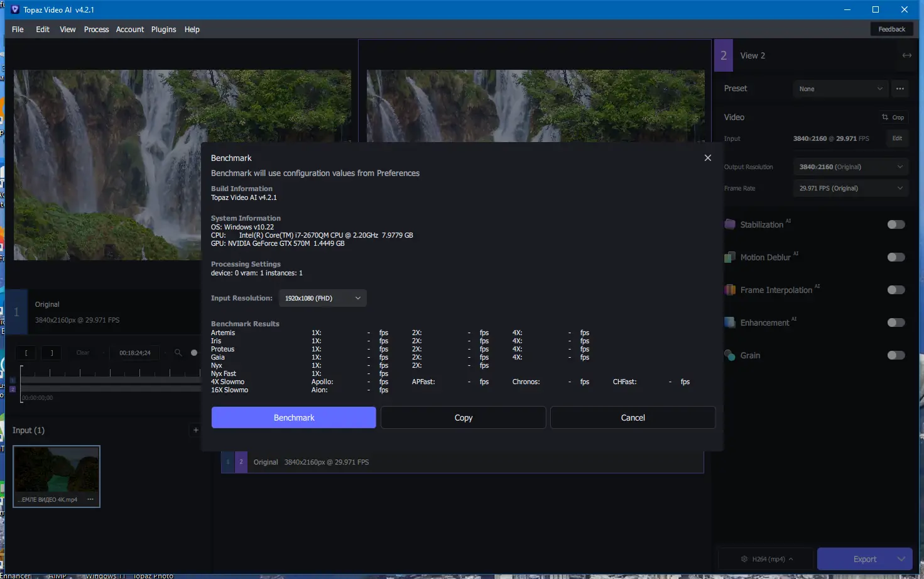Toggle Stabilization on
This screenshot has height=579, width=924.
click(x=896, y=224)
